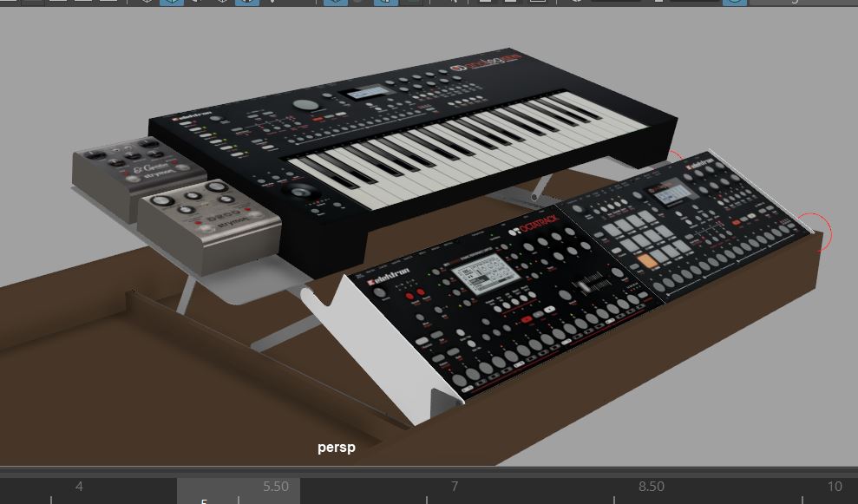858x504 pixels.
Task: Select the Octatrack model in the viewport
Action: [x=506, y=304]
